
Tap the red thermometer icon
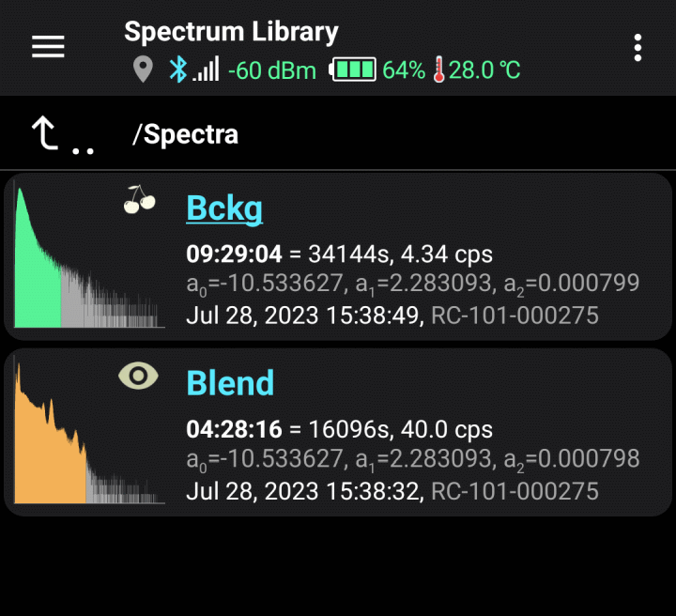438,69
